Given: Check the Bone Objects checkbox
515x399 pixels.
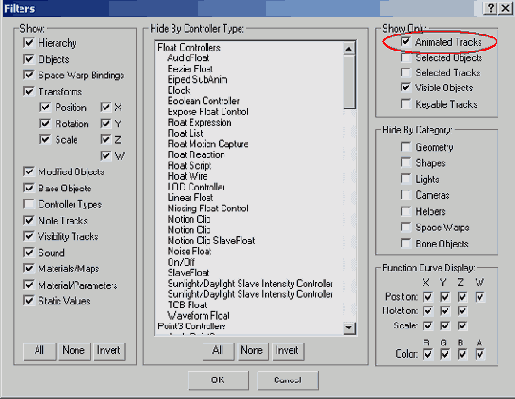Looking at the screenshot, I should coord(406,244).
